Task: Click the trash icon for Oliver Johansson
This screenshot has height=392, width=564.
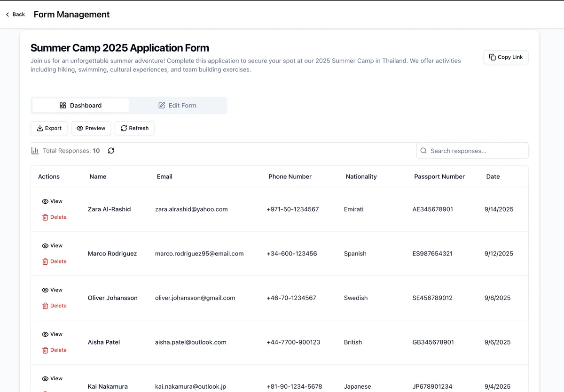Action: pos(45,306)
